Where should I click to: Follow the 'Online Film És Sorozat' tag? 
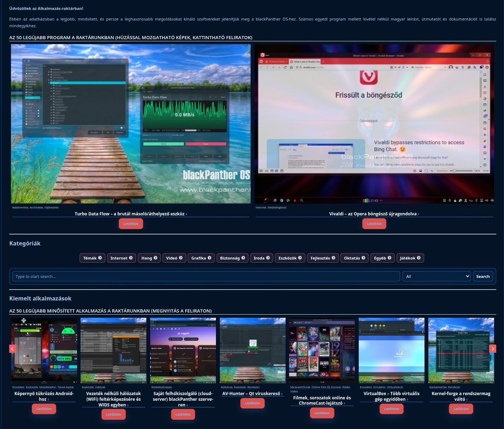(326, 387)
